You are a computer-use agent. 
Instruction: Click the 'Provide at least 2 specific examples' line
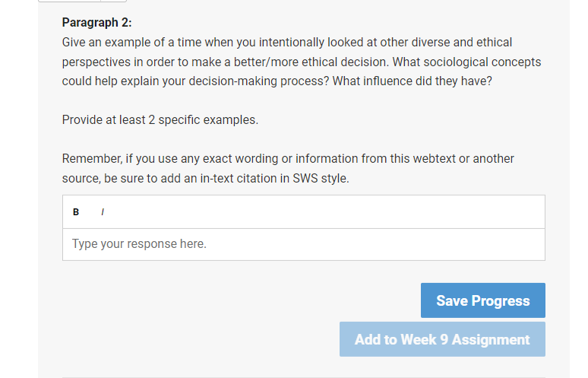160,119
